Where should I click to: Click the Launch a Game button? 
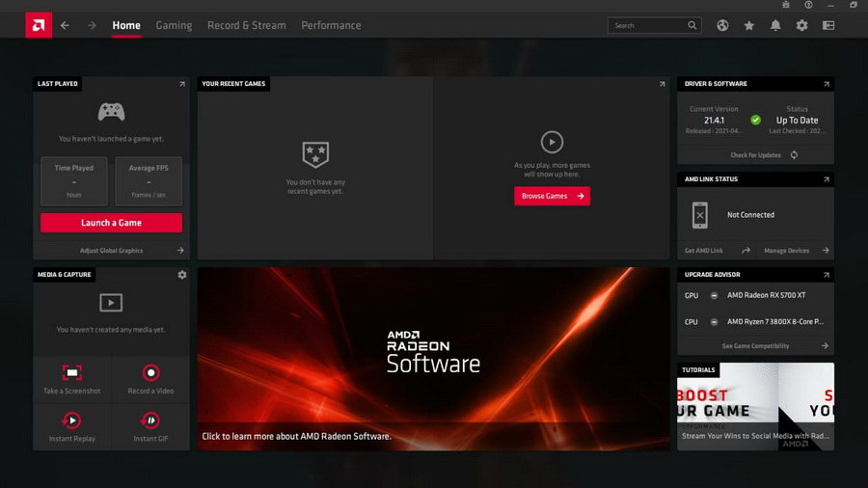coord(111,223)
